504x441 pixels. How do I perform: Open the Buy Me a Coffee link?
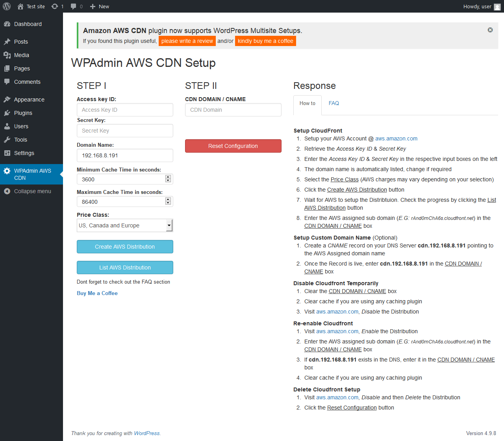click(97, 293)
